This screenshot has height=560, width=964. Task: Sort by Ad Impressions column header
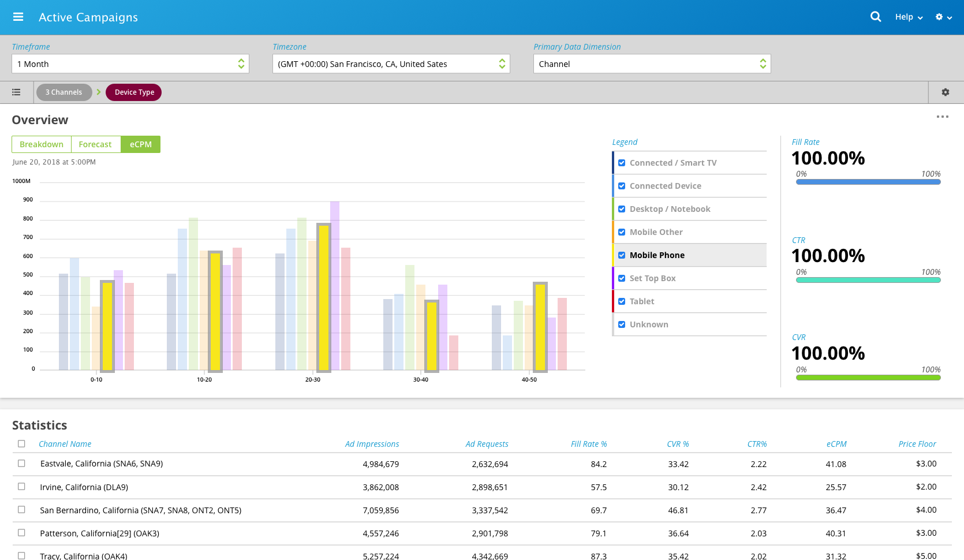pyautogui.click(x=372, y=444)
